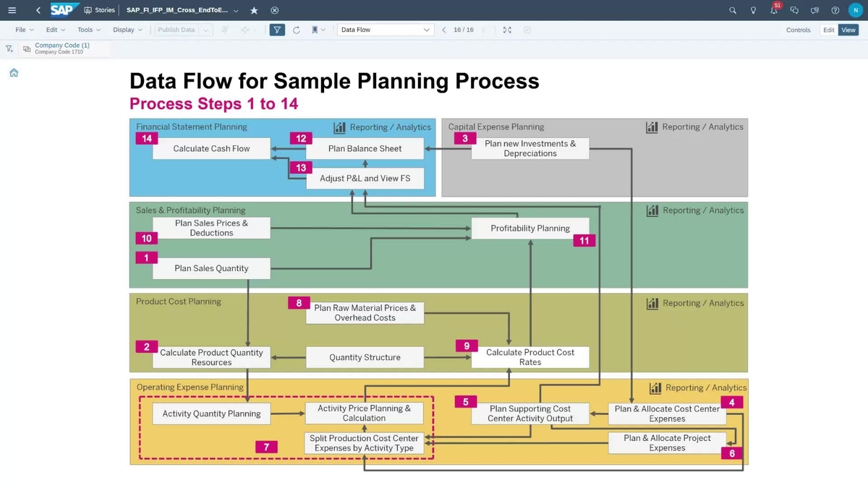Switch to Edit mode

tap(828, 30)
